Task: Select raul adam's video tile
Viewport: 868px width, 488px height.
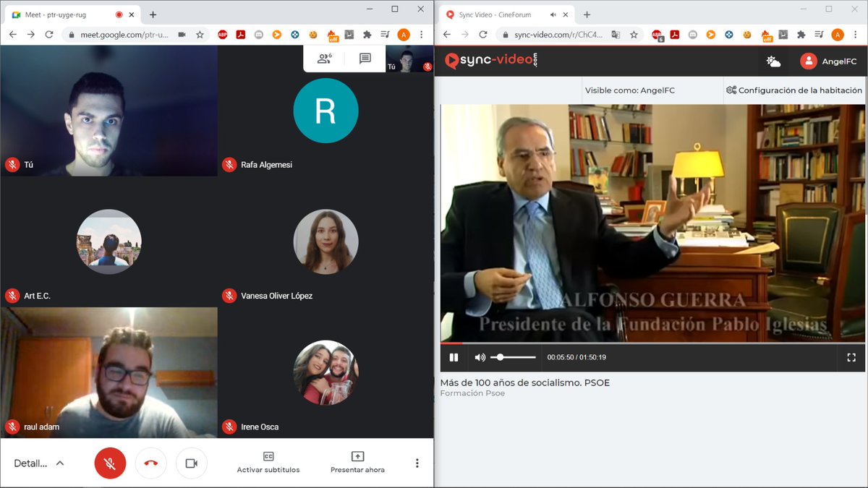Action: coord(109,373)
